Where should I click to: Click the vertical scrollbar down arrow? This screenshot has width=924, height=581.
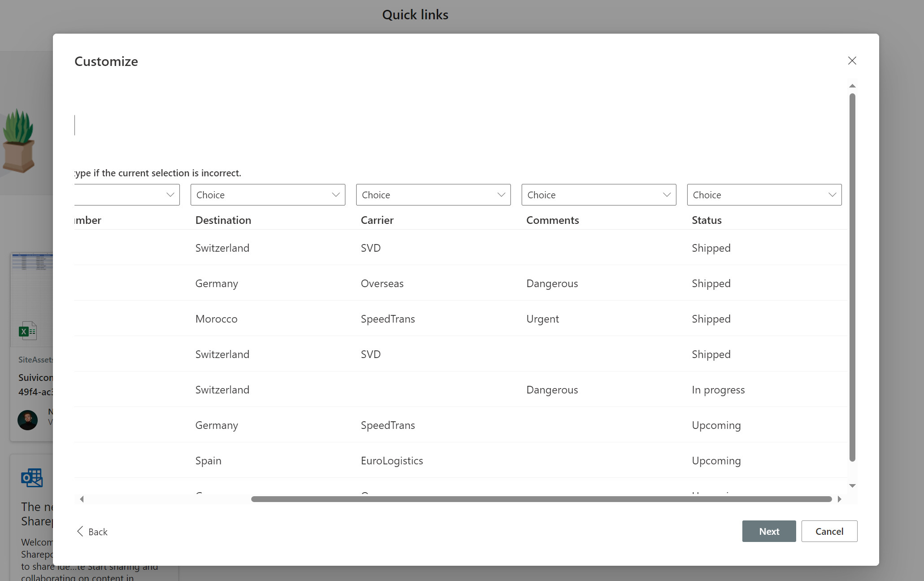[x=852, y=486]
